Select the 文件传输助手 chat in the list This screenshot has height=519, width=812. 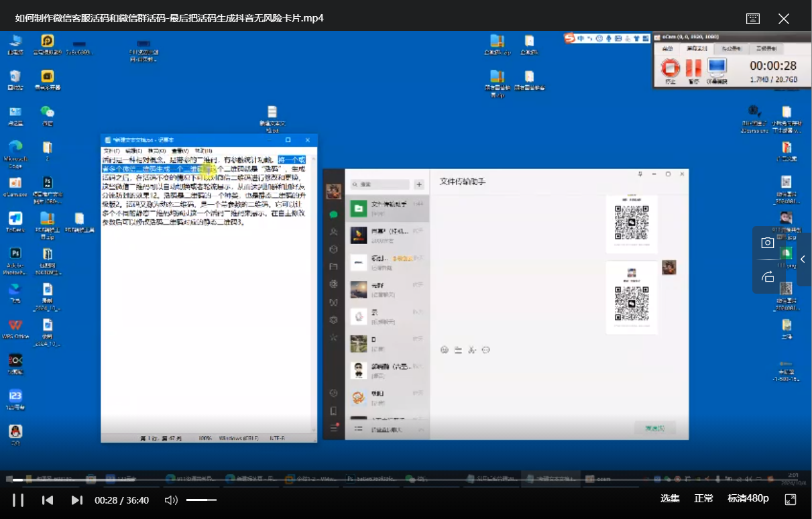click(x=387, y=209)
